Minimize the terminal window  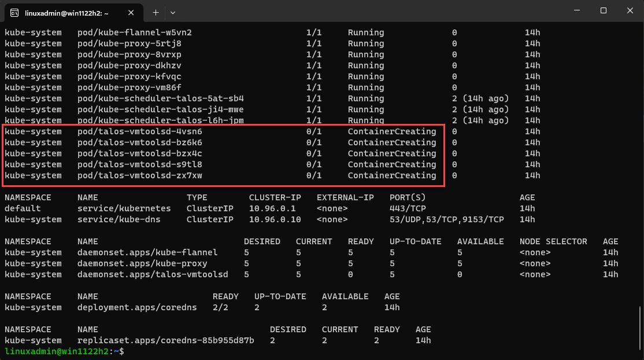(x=576, y=10)
